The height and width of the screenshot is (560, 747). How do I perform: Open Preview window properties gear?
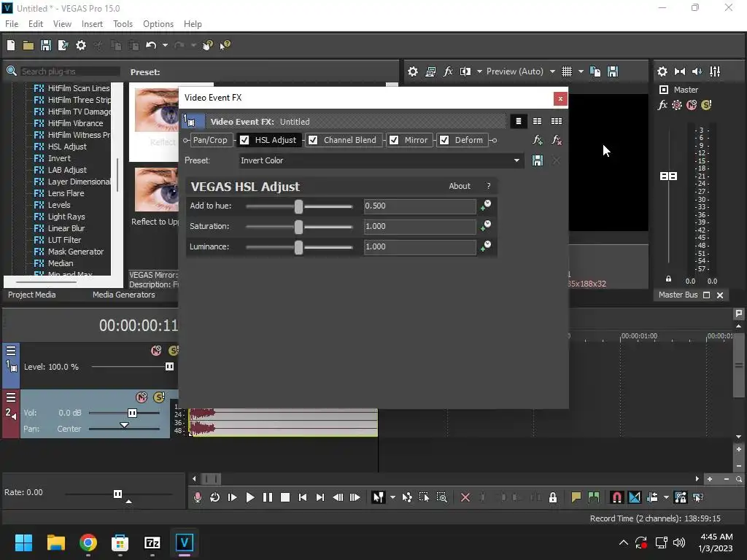click(413, 71)
